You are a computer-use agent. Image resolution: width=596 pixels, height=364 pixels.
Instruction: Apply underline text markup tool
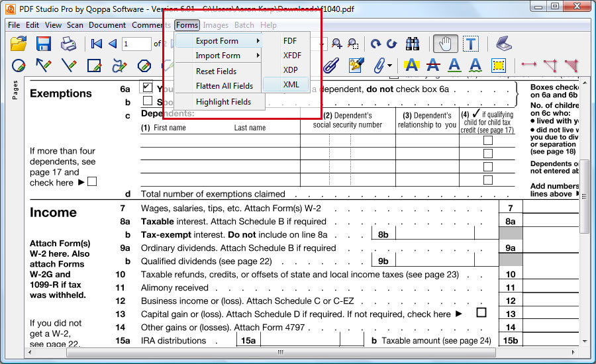pyautogui.click(x=454, y=66)
